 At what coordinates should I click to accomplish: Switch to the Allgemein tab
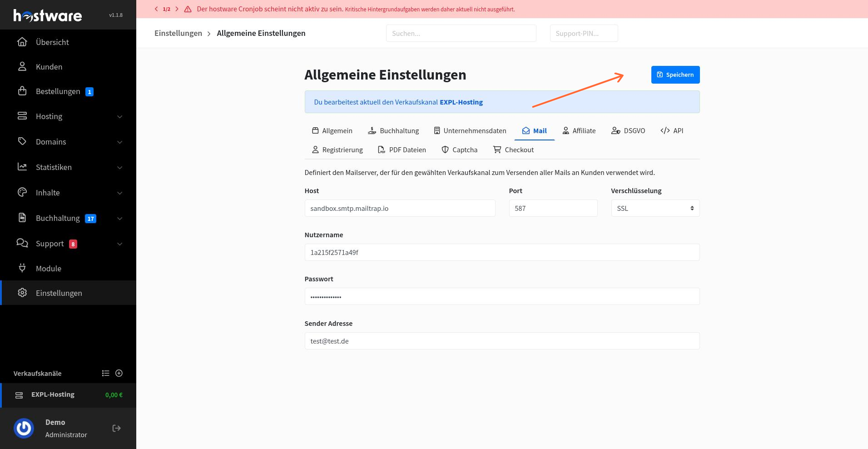point(332,130)
